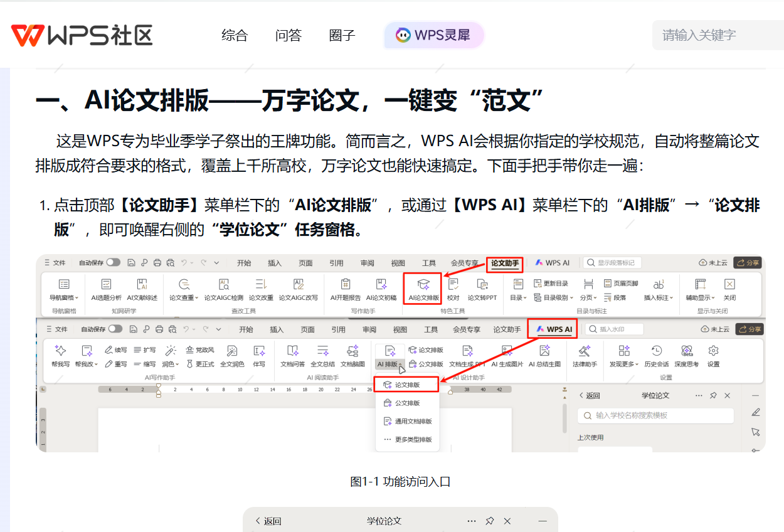Go to the 圈子 page
Image resolution: width=784 pixels, height=532 pixels.
coord(342,35)
